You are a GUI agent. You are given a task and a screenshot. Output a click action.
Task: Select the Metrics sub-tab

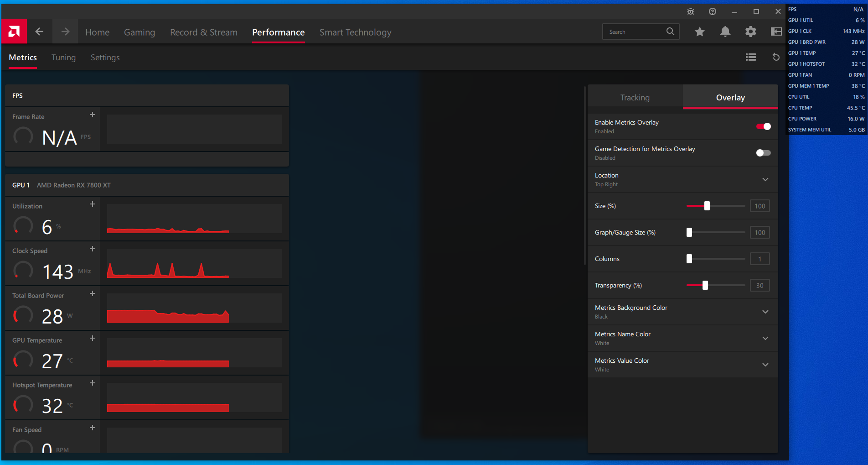tap(23, 57)
